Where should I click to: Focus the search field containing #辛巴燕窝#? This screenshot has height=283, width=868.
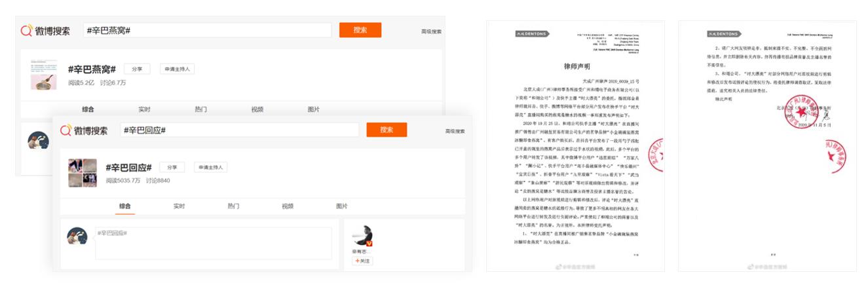coord(208,30)
